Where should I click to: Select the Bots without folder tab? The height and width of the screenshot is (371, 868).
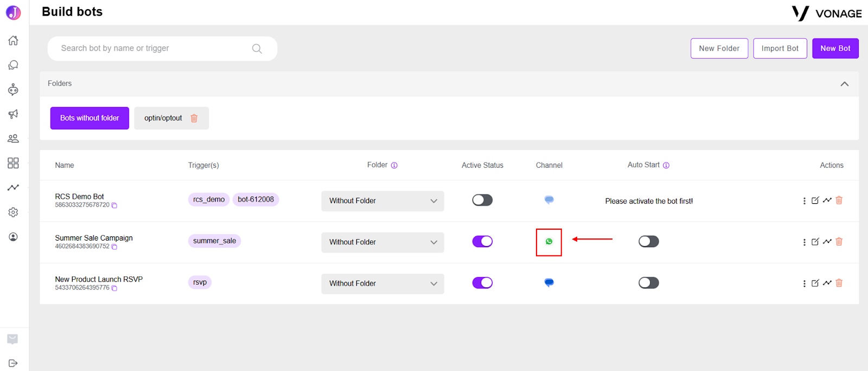pyautogui.click(x=90, y=118)
